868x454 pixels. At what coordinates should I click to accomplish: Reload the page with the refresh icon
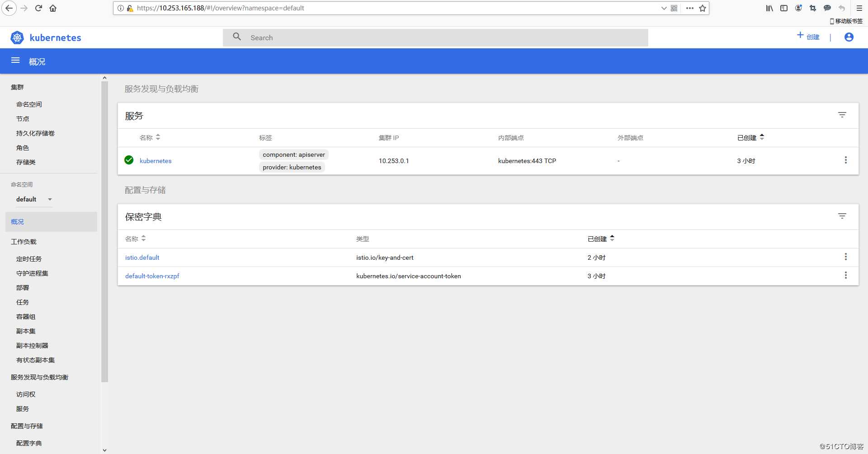pos(38,8)
